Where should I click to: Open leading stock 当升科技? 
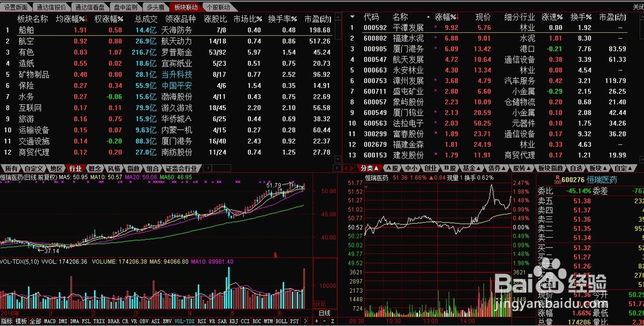click(176, 74)
